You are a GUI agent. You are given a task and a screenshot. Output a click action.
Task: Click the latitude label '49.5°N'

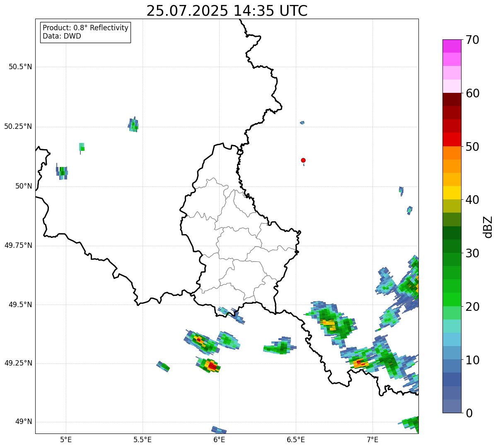click(20, 305)
